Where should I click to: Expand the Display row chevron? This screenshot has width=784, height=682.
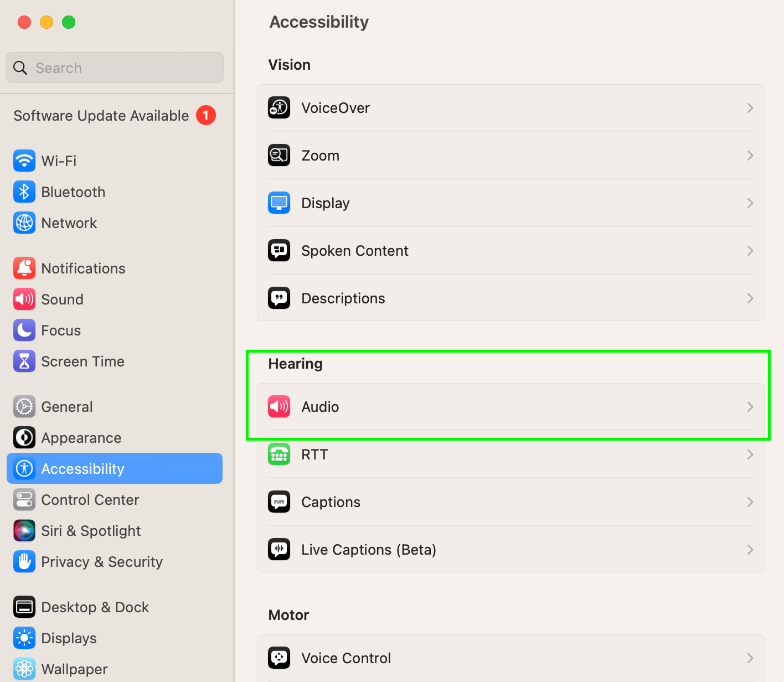click(750, 203)
